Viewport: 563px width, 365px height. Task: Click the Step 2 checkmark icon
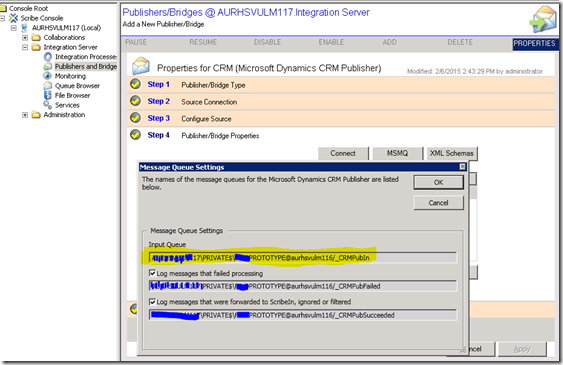point(135,101)
